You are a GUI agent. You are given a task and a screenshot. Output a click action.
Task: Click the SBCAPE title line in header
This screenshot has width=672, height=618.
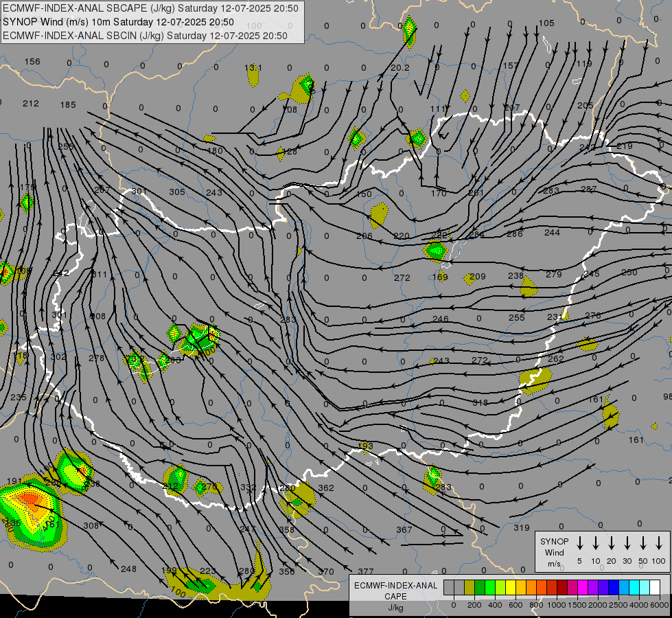[x=150, y=8]
